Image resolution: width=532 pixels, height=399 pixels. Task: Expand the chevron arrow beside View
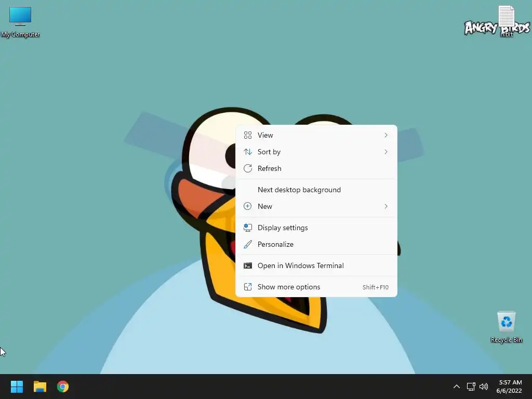coord(386,135)
